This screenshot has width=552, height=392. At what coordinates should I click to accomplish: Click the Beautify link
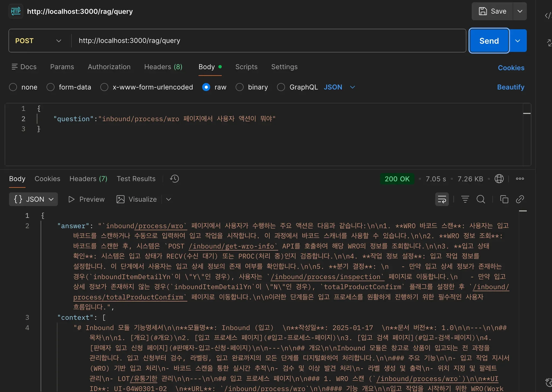click(x=510, y=87)
